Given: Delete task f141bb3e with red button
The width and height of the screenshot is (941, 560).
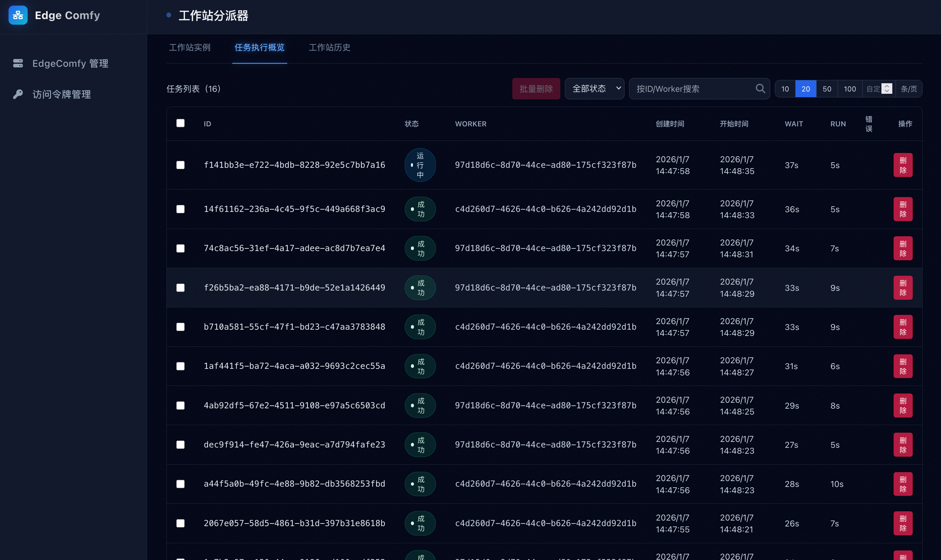Looking at the screenshot, I should 903,165.
